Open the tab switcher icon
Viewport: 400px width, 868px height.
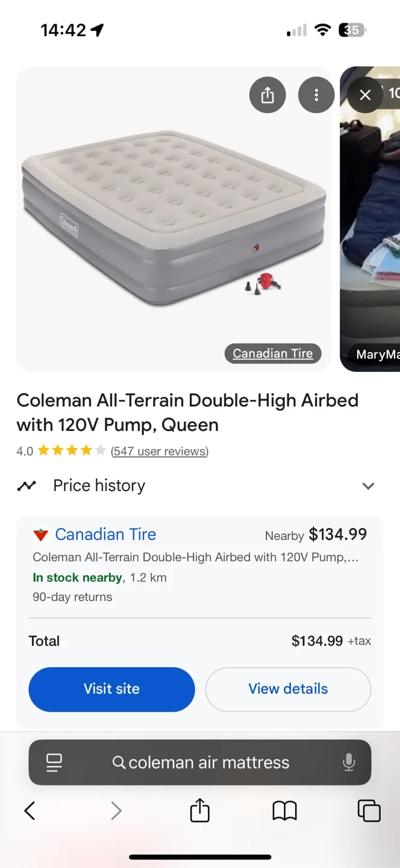pos(369,811)
